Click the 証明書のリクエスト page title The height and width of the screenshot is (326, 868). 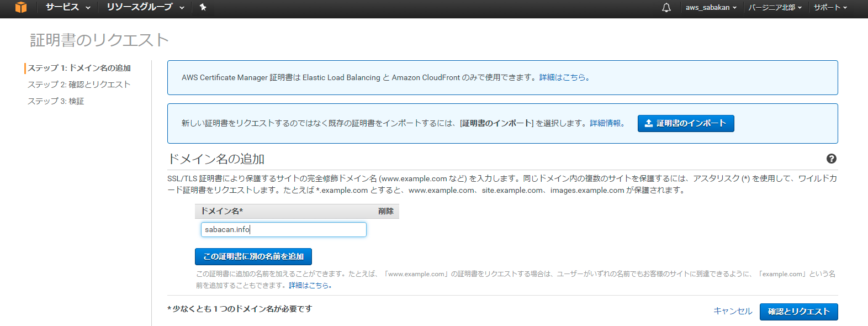(x=99, y=40)
